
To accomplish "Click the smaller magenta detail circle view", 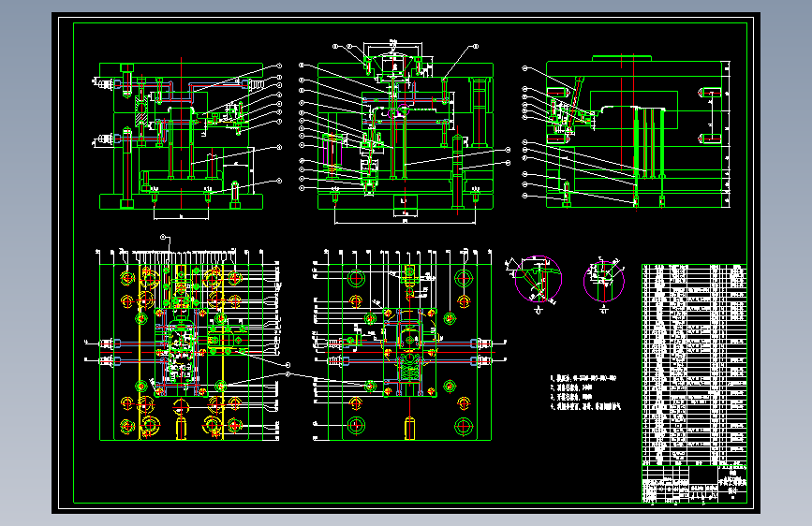I will 604,282.
